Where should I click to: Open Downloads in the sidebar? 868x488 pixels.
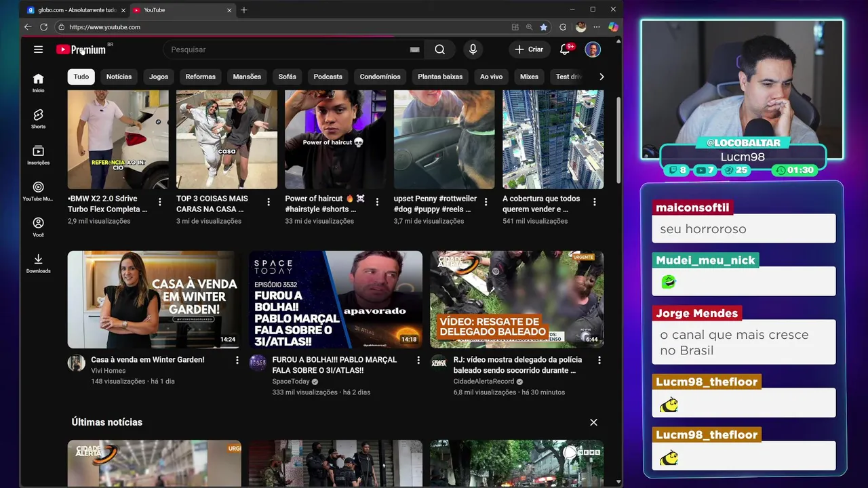[x=38, y=263]
